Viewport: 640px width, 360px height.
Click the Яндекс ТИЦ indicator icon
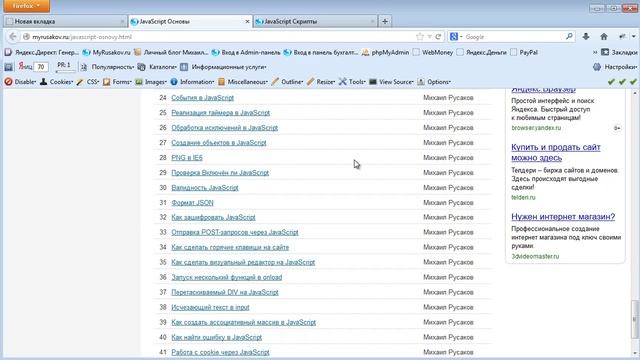click(x=25, y=67)
